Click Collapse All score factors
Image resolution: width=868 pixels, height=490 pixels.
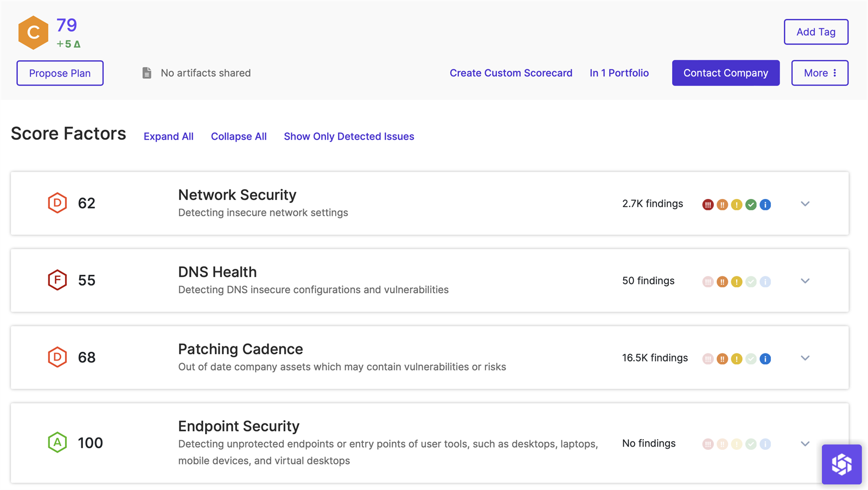tap(239, 137)
